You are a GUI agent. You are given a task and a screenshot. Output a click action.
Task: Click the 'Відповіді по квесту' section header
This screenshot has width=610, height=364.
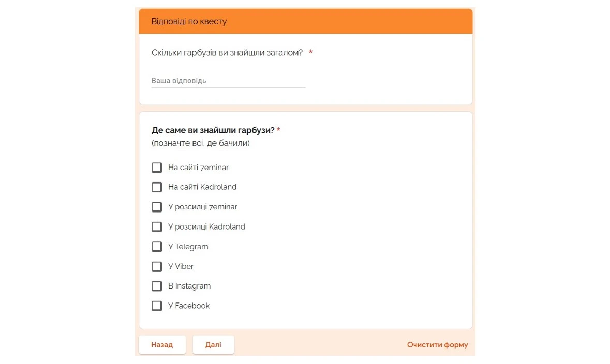pos(189,22)
